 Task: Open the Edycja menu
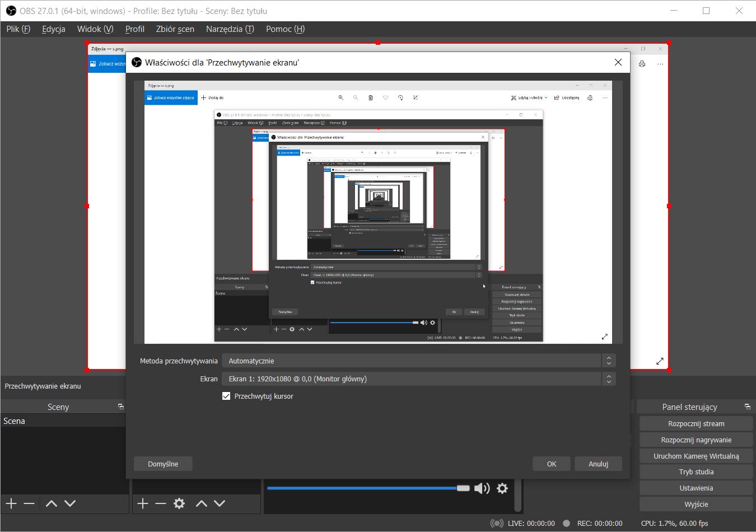coord(54,29)
